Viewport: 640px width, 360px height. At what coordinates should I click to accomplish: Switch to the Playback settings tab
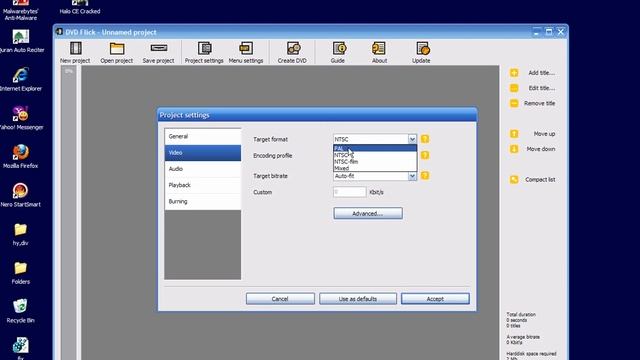tap(203, 185)
